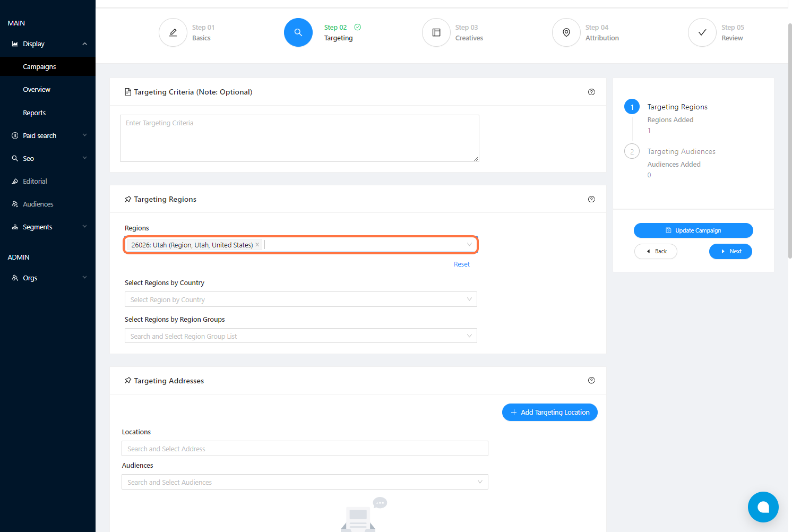
Task: Open the Region Group List dropdown
Action: pyautogui.click(x=300, y=336)
